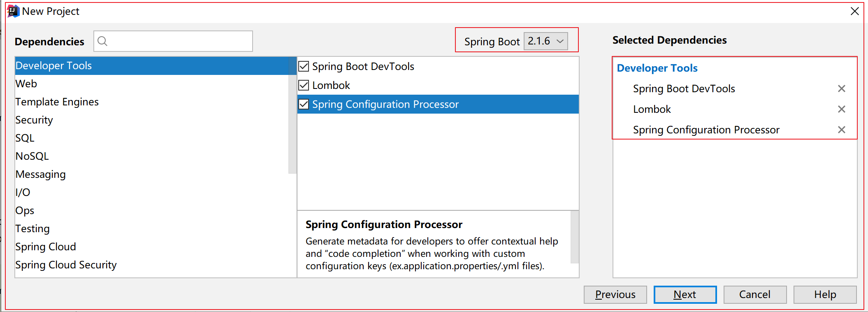
Task: Select the SQL category
Action: 152,138
